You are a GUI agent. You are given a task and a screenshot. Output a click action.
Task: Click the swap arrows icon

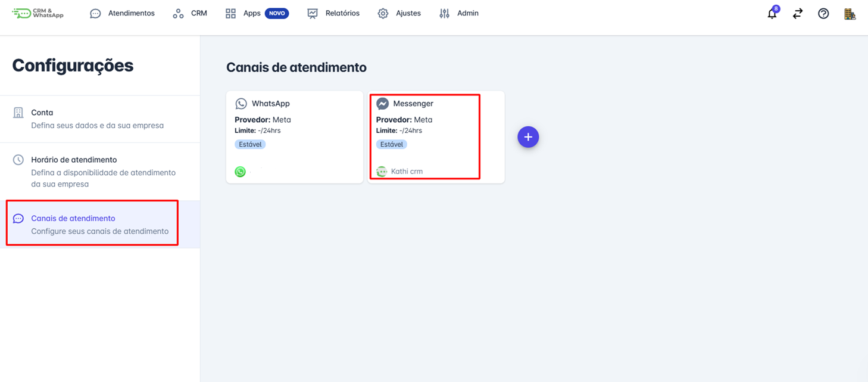point(797,13)
